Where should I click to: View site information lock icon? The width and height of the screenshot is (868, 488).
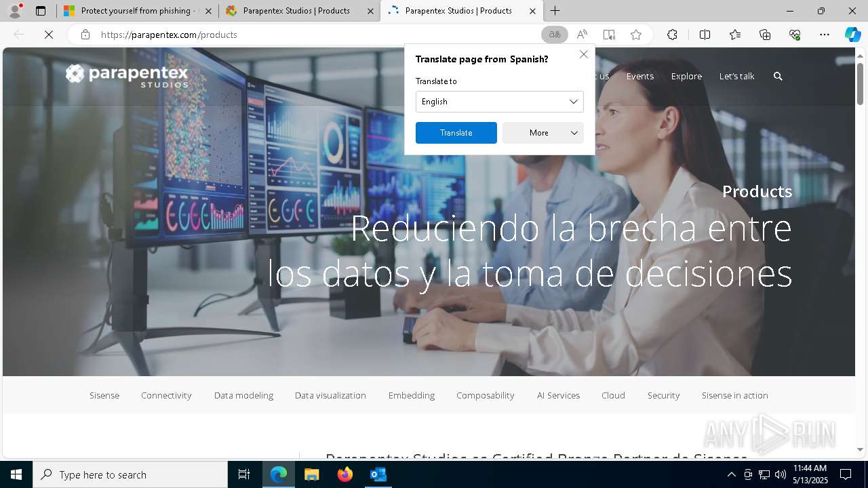coord(85,35)
